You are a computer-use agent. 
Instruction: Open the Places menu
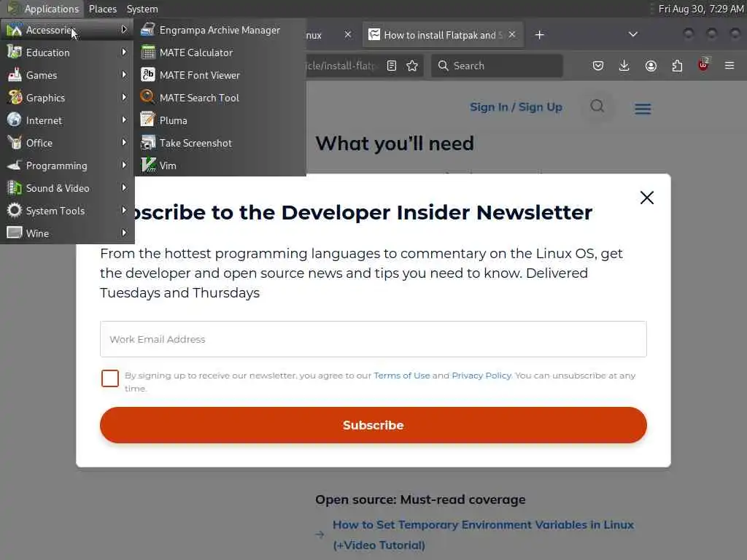click(x=102, y=9)
